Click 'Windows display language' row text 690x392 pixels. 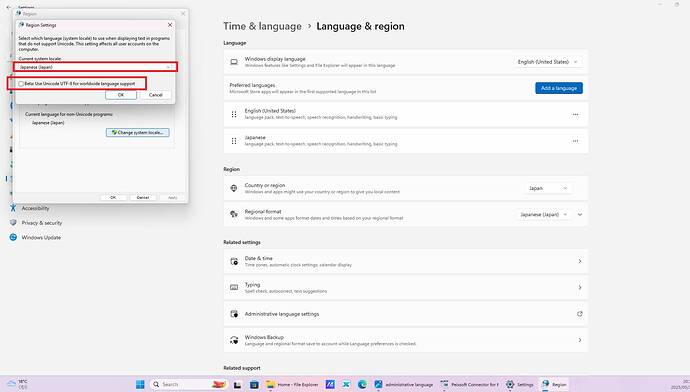275,59
